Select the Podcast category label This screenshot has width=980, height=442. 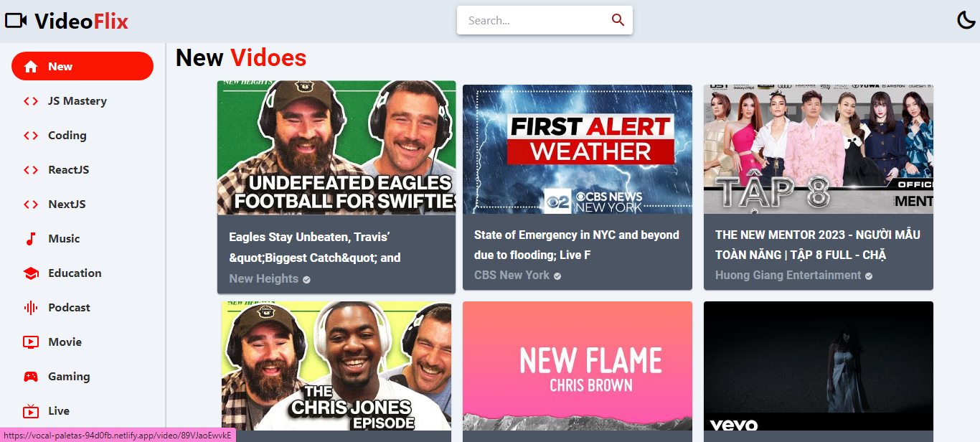coord(69,308)
